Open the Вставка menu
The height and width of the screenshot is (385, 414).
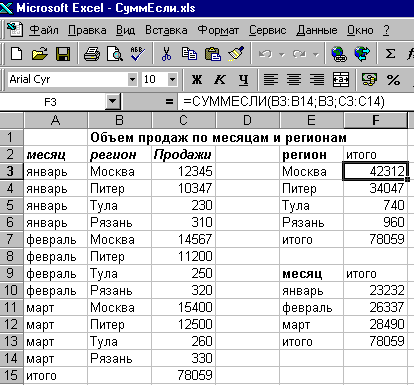(166, 30)
